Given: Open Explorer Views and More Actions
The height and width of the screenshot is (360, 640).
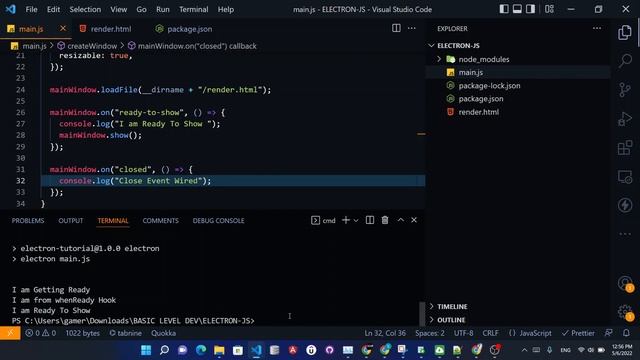Looking at the screenshot, I should coord(597,28).
